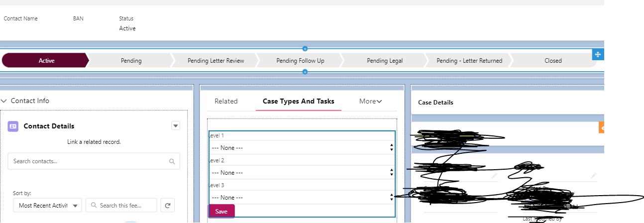Click the Contact Details card icon
The image size is (644, 223).
coord(13,126)
